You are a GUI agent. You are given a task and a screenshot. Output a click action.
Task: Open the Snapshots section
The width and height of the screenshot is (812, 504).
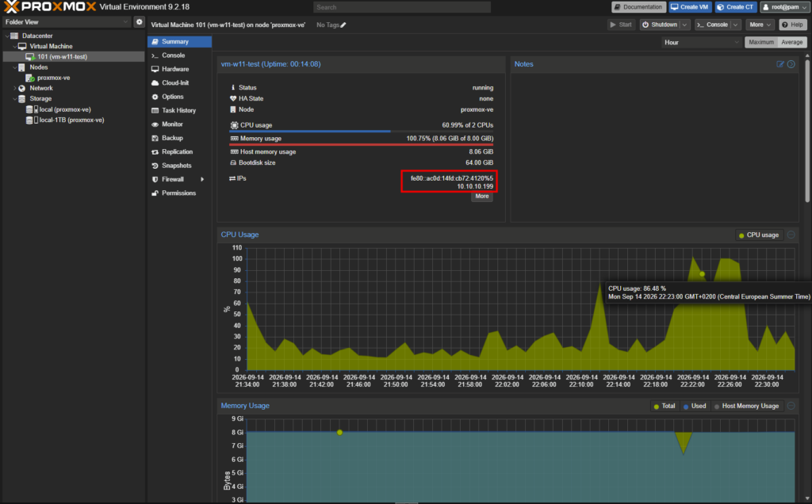[x=176, y=166]
